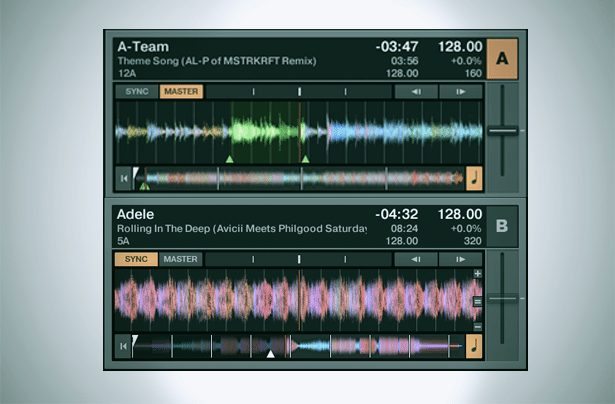Click the 160 value on Deck A
The width and height of the screenshot is (615, 404).
coord(473,73)
